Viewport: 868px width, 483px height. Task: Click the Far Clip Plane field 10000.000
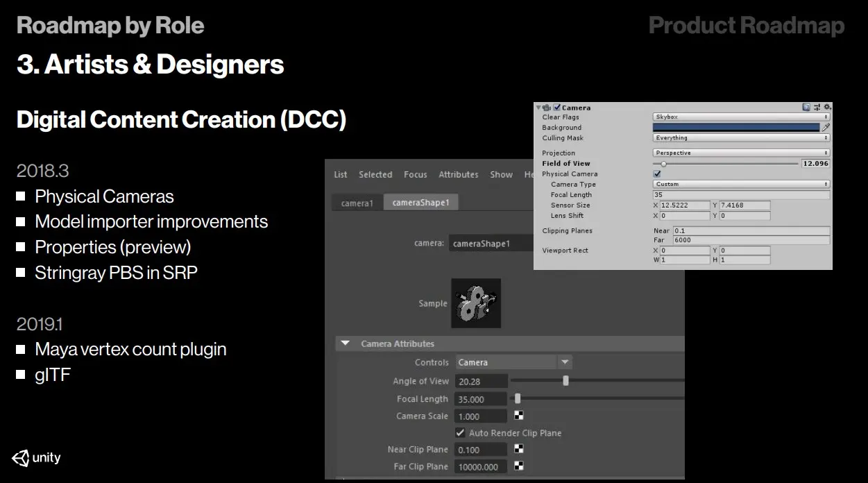(481, 467)
